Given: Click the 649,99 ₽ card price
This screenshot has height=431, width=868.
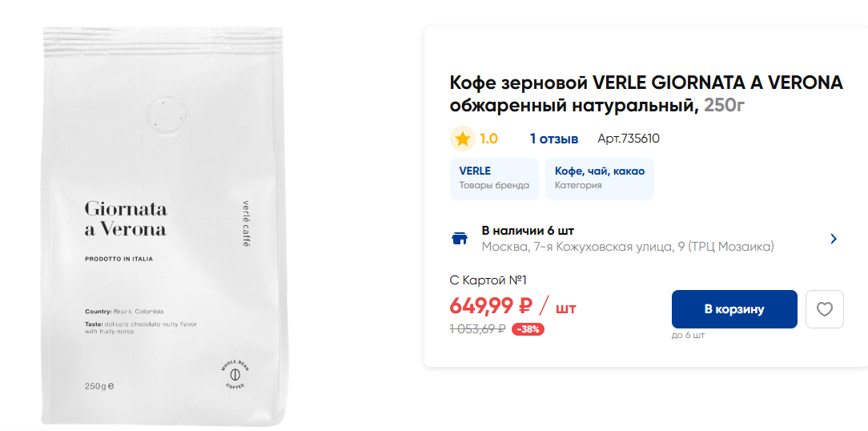Looking at the screenshot, I should click(x=491, y=306).
